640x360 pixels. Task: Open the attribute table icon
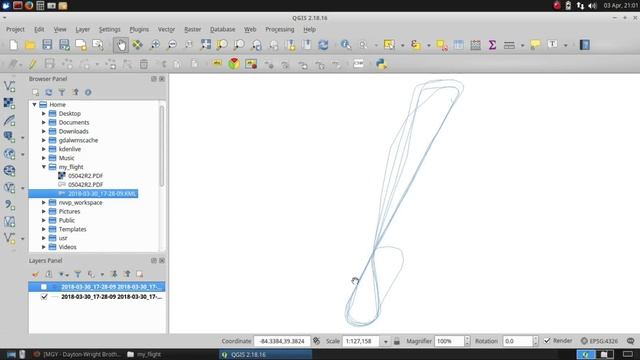click(459, 45)
